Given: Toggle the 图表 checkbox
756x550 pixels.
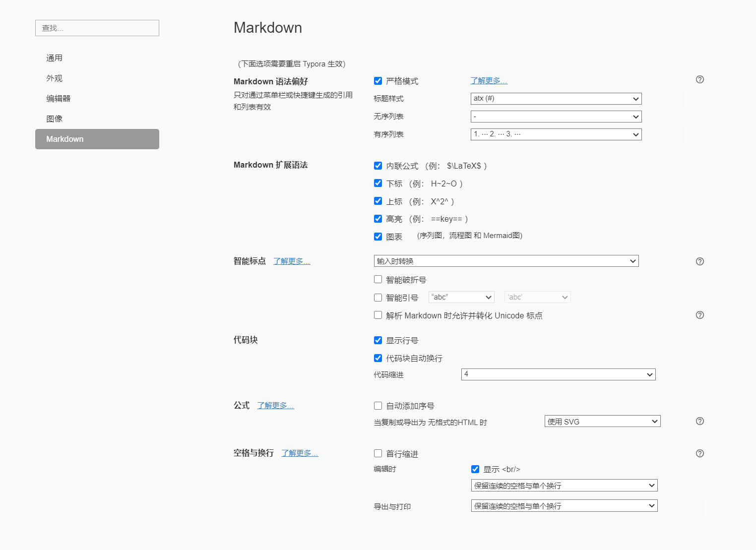Looking at the screenshot, I should [378, 237].
